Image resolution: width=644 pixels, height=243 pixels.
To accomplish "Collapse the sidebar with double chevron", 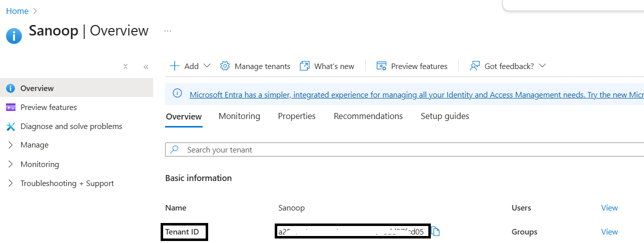I will [x=146, y=66].
